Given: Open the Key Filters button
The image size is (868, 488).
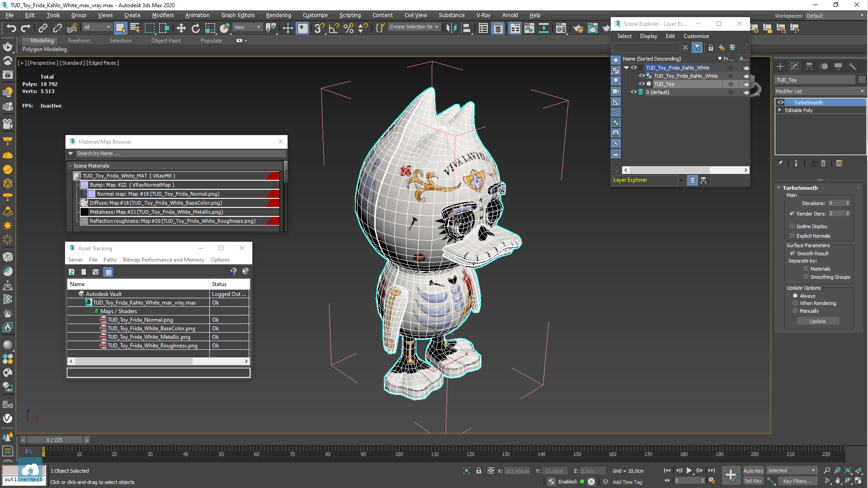Looking at the screenshot, I should pos(797,481).
